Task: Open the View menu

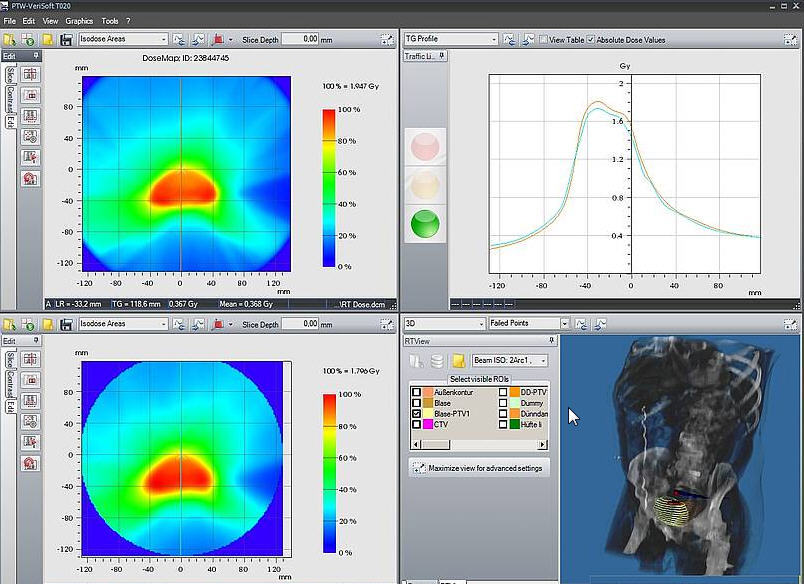Action: [x=50, y=21]
